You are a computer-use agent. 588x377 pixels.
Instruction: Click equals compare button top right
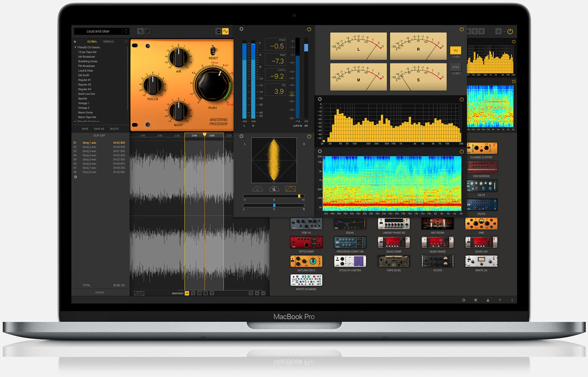tap(498, 31)
